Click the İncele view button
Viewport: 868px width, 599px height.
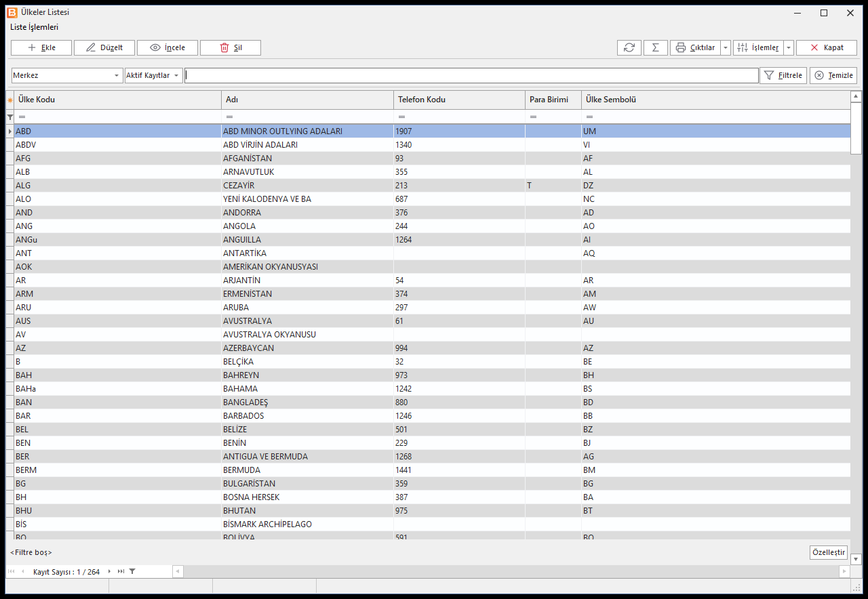click(167, 47)
